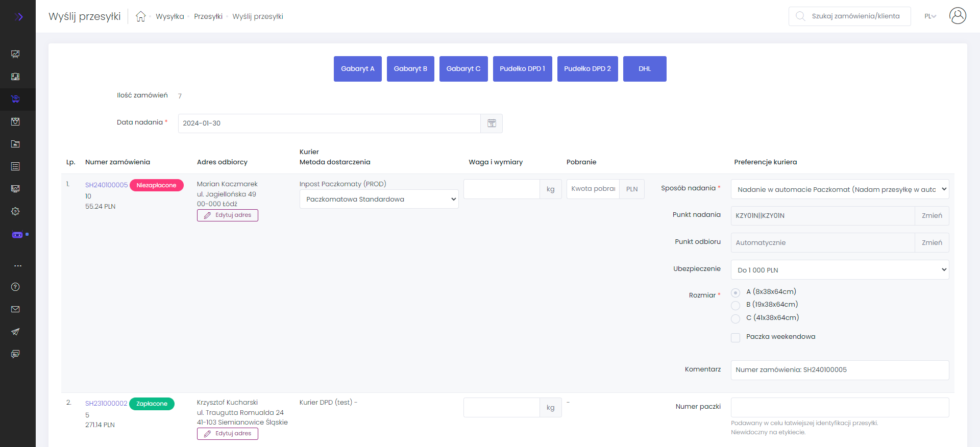This screenshot has width=980, height=447.
Task: Open the shopping cart orders sidebar icon
Action: pos(15,99)
